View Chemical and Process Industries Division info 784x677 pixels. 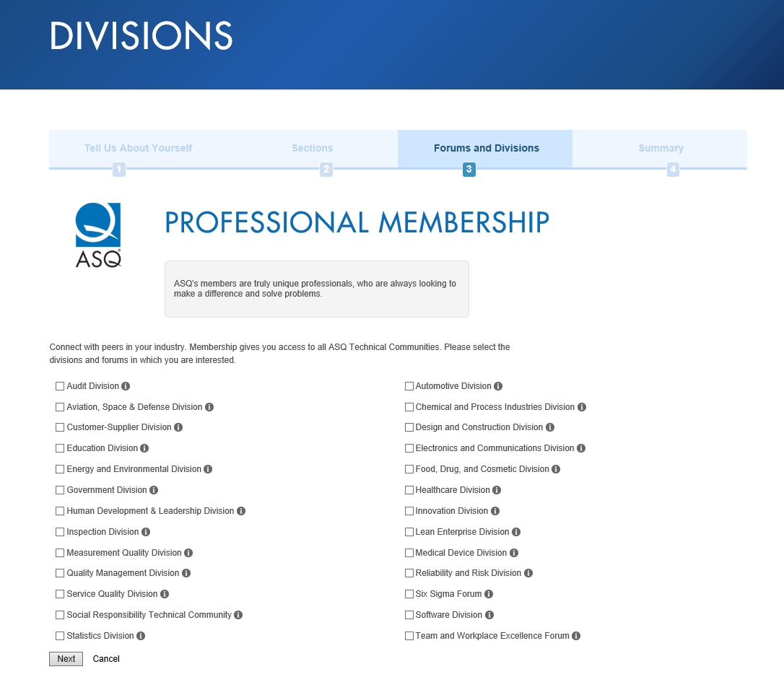coord(581,407)
